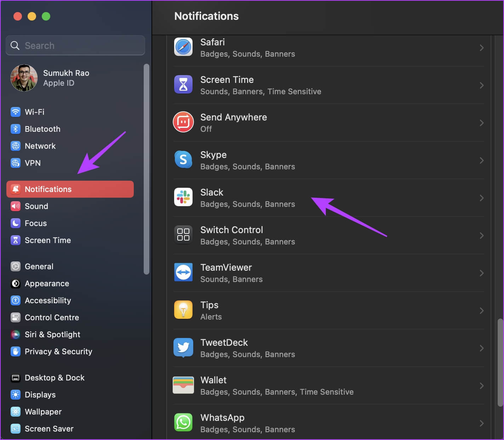Screen dimensions: 504x440
Task: Open Slack notification settings via chevron
Action: tap(481, 198)
